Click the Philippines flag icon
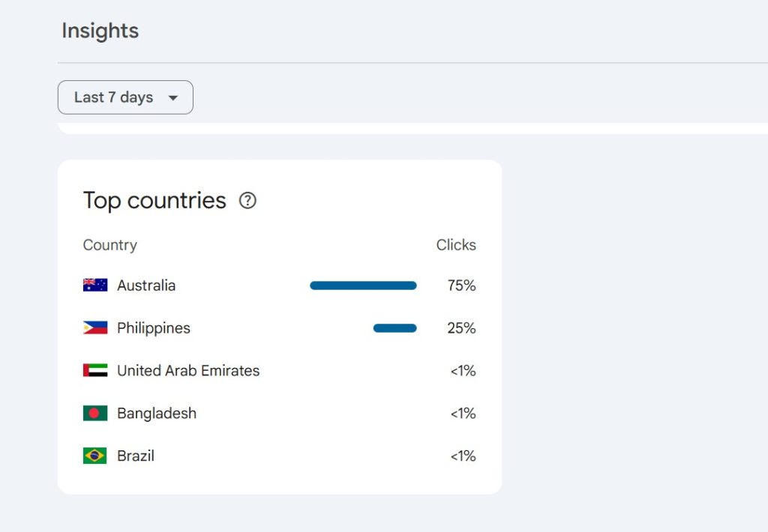 (95, 328)
